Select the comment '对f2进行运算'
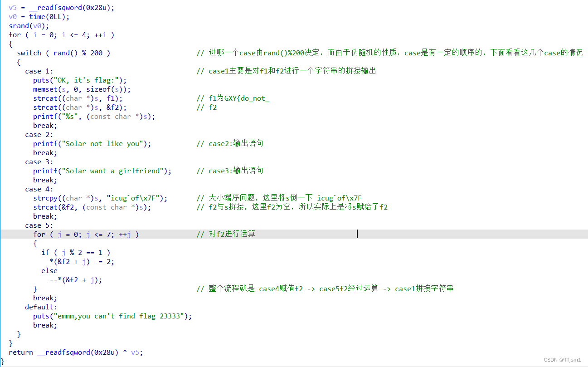Screen dimensions: 588x367 tap(226, 235)
